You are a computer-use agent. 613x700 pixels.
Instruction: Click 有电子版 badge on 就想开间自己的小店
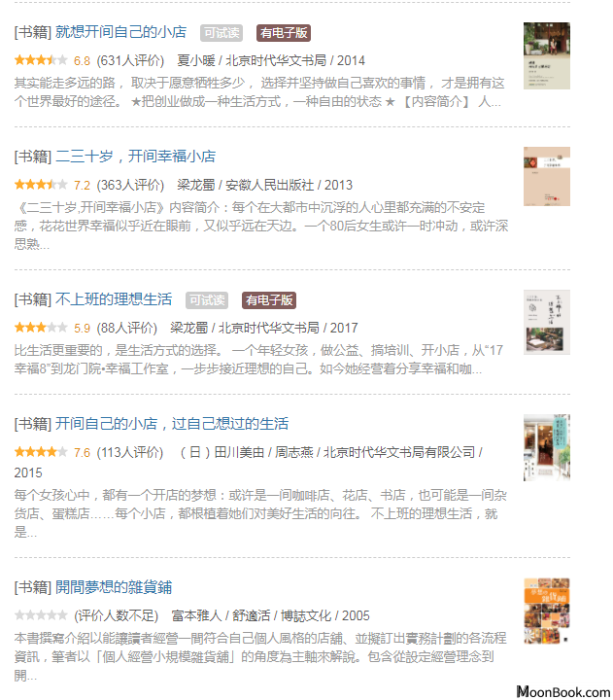[284, 33]
